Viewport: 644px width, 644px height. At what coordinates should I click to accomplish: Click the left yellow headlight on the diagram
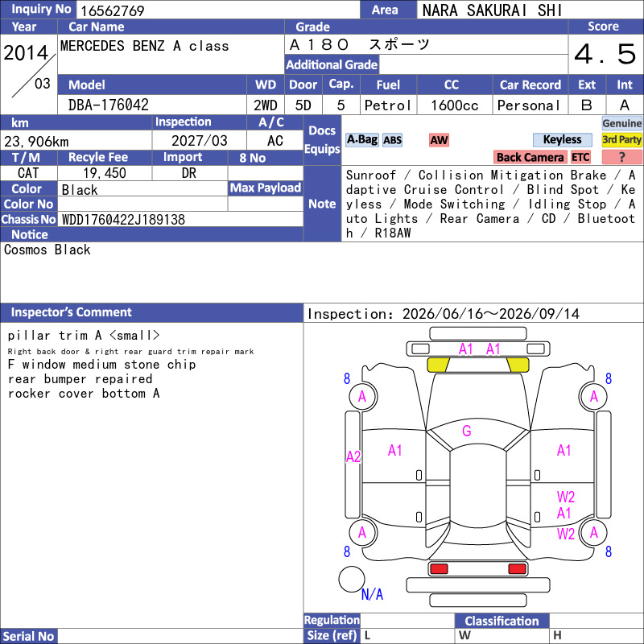pyautogui.click(x=438, y=365)
